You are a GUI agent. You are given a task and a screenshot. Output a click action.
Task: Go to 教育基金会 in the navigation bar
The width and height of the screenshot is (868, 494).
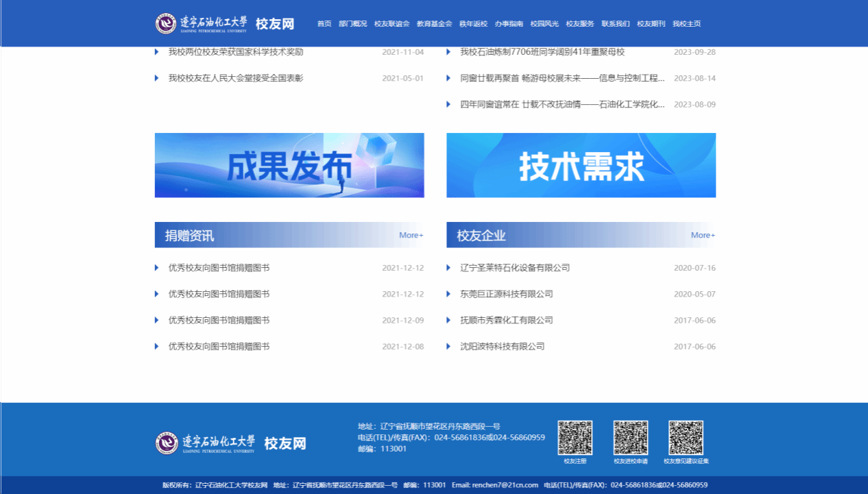[434, 24]
